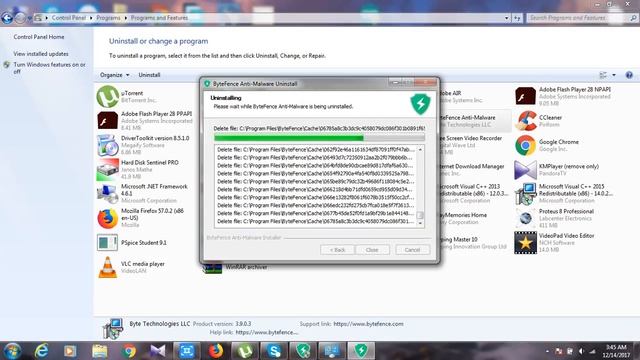Click Cancel in the ByteFence uninstaller
This screenshot has height=360, width=640.
point(412,250)
